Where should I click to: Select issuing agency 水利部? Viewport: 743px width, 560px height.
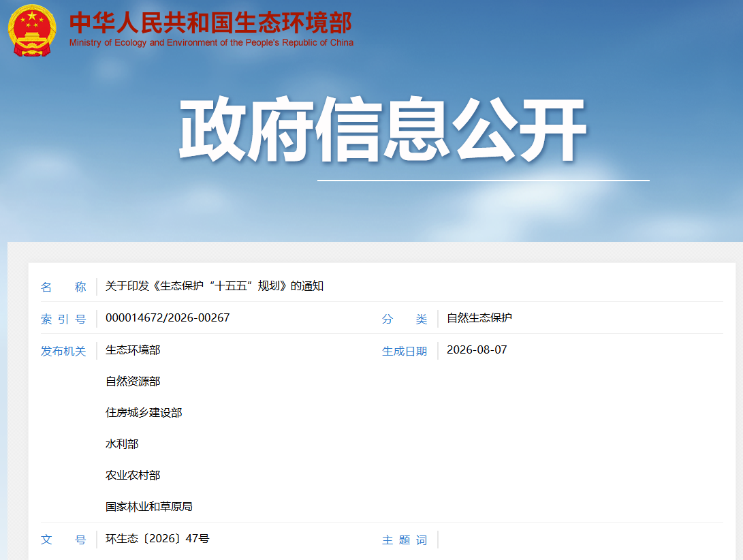pos(123,444)
